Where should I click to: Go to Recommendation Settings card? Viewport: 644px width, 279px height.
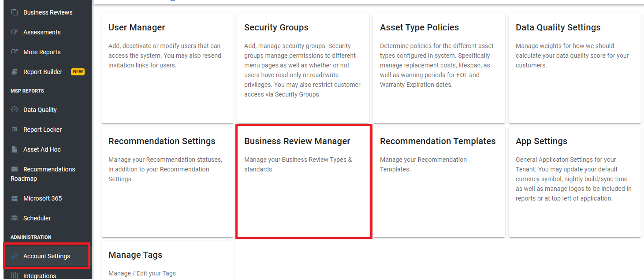167,182
